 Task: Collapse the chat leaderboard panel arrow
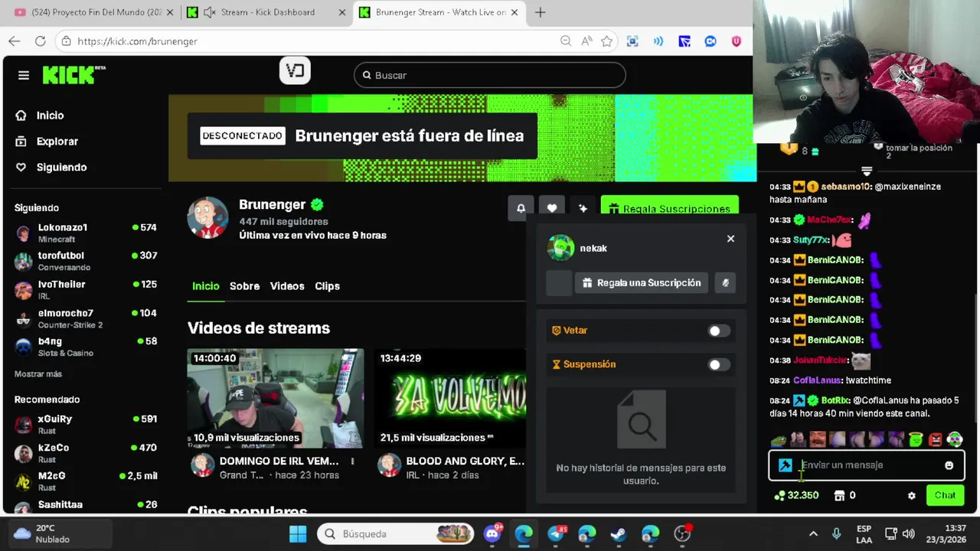point(867,171)
